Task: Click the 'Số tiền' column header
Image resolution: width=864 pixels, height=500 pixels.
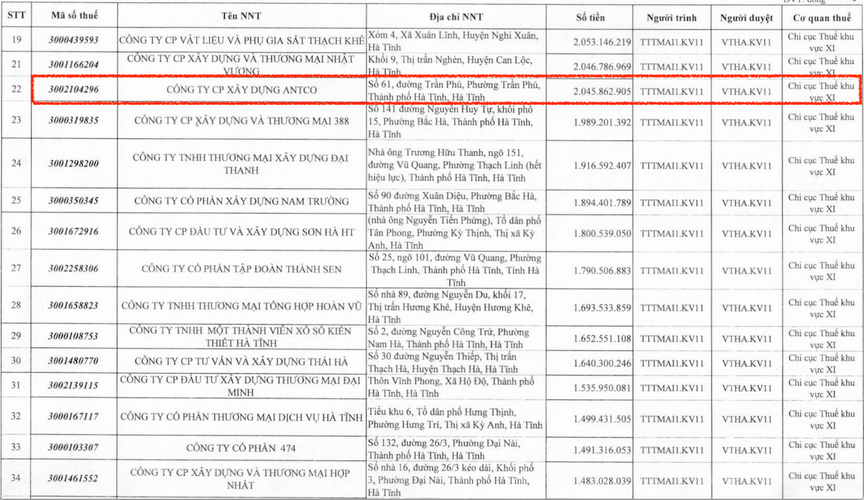Action: click(590, 17)
